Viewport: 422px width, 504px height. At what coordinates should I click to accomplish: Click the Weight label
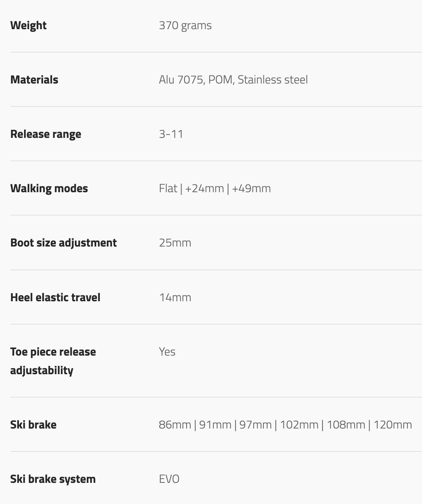point(28,26)
